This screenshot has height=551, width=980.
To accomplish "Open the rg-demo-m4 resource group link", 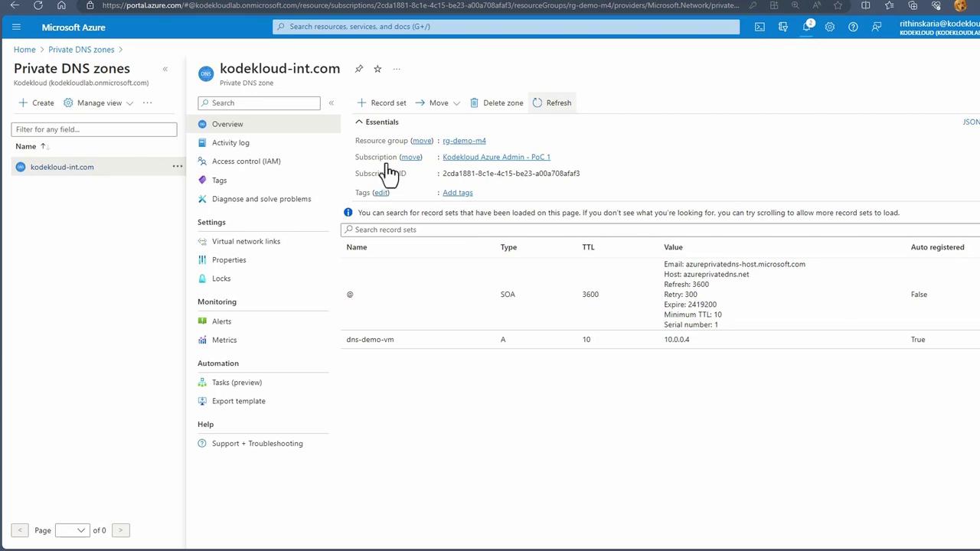I will 464,141.
